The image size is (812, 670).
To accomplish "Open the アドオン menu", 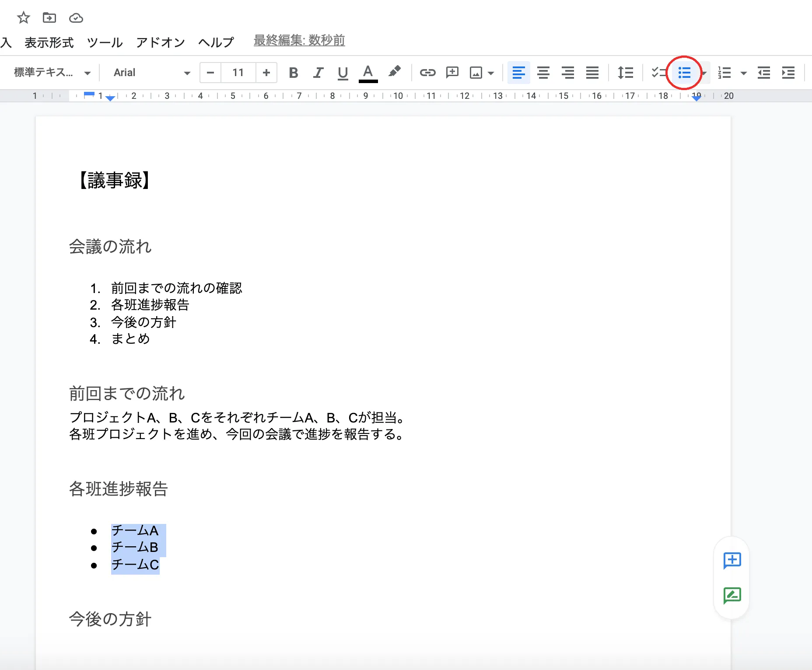I will click(x=161, y=42).
